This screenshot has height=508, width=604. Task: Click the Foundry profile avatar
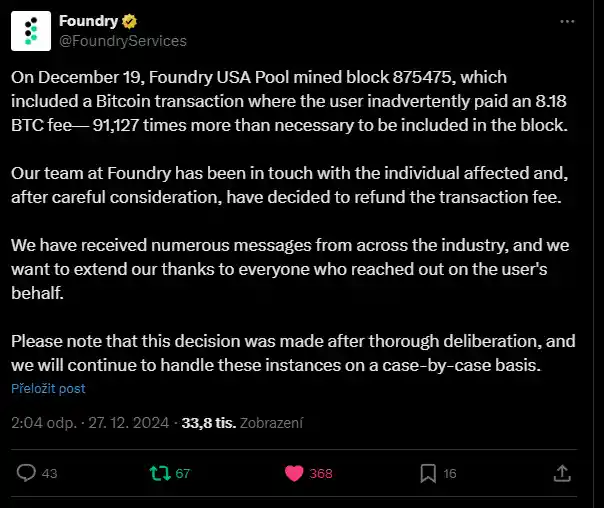31,31
